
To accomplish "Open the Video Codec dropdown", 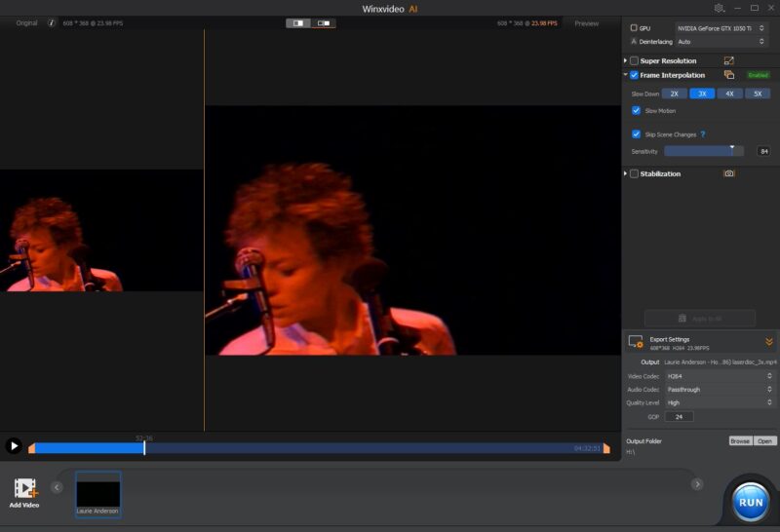I will pos(720,376).
